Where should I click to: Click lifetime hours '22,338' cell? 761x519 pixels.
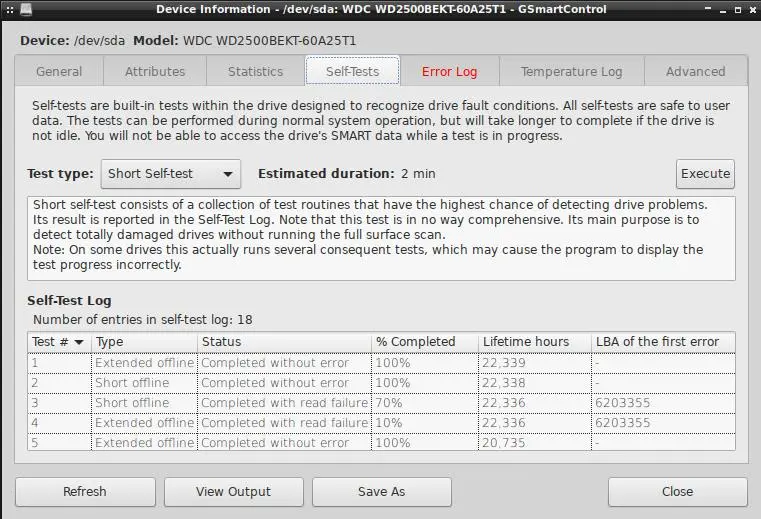coord(535,383)
